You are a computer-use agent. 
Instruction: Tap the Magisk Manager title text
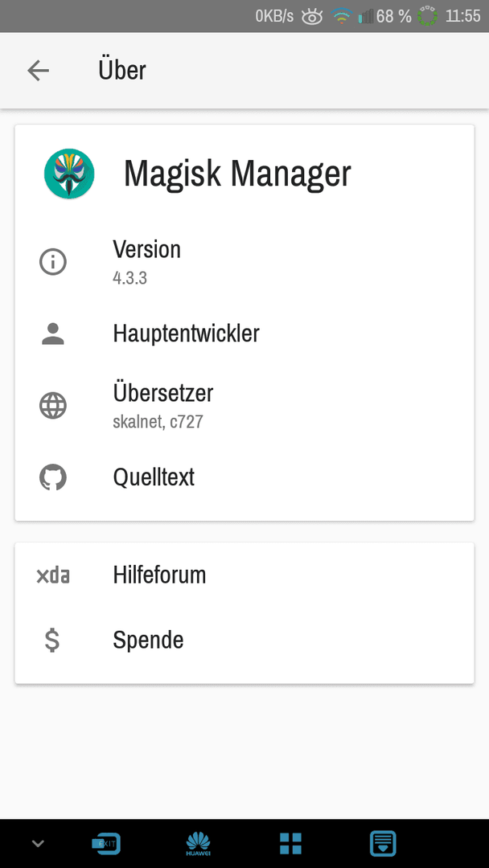pyautogui.click(x=237, y=174)
